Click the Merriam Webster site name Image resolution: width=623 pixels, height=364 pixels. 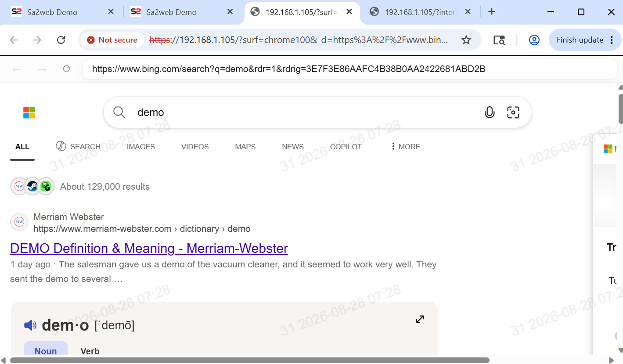[68, 217]
